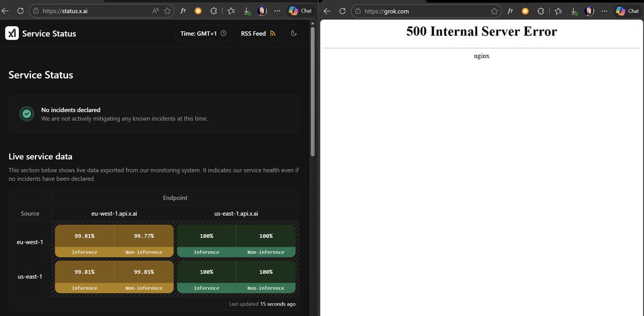View site info lock in status.x.ai window
The width and height of the screenshot is (644, 316).
(36, 11)
